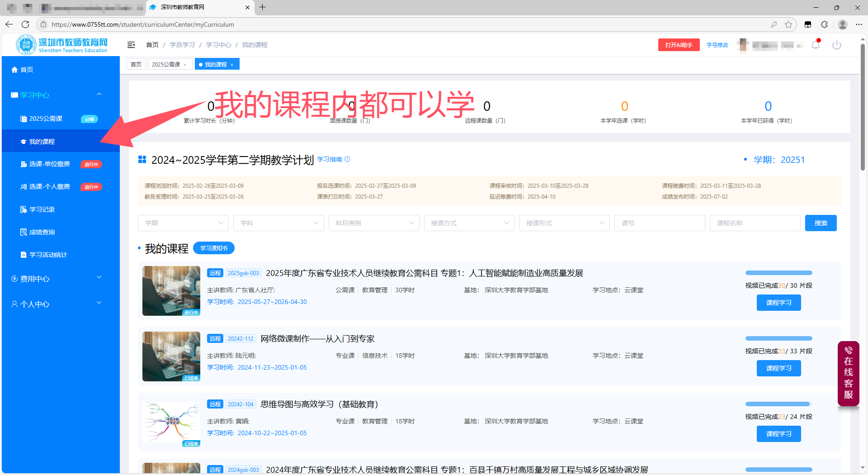
Task: Open the 授课方式 dropdown filter
Action: (x=469, y=223)
